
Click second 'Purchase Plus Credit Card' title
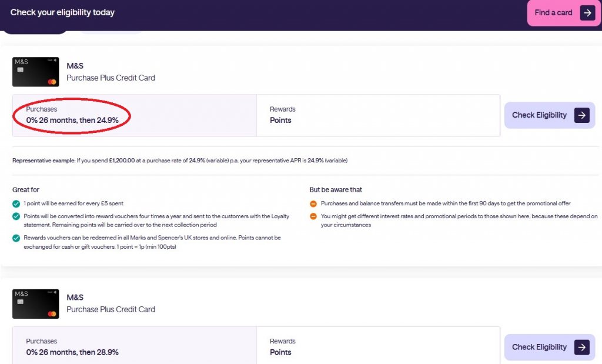(111, 309)
